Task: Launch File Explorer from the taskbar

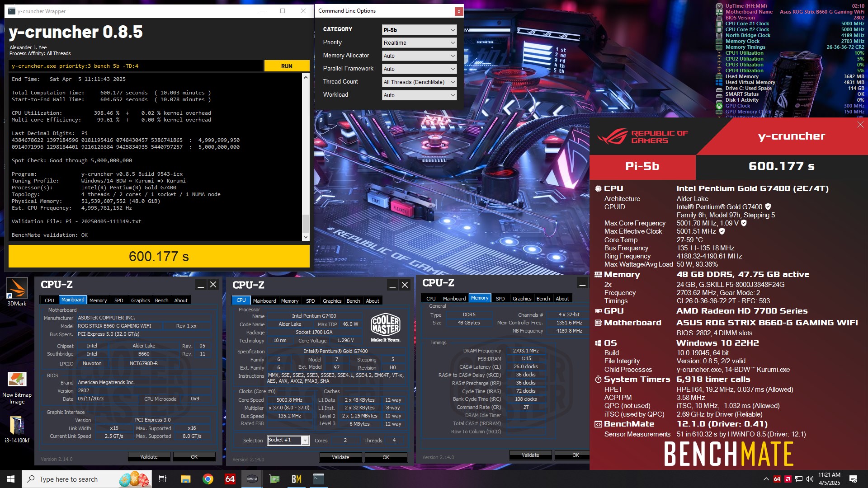Action: (x=185, y=479)
